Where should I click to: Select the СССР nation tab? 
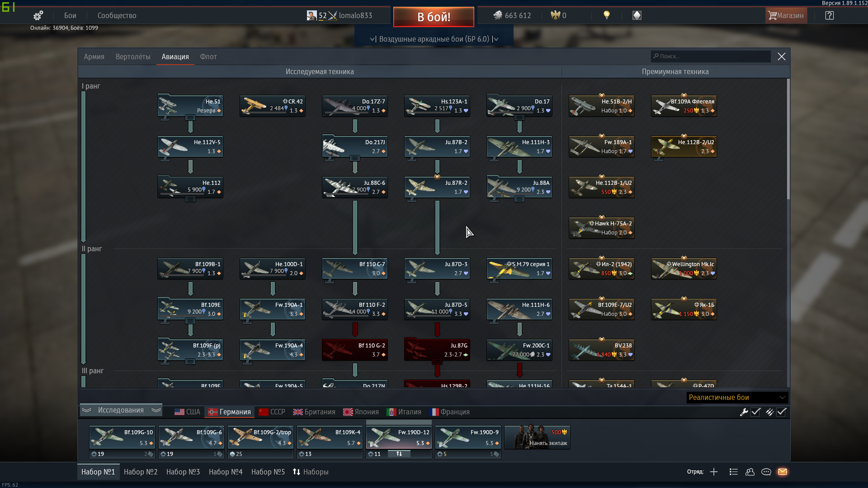[272, 412]
